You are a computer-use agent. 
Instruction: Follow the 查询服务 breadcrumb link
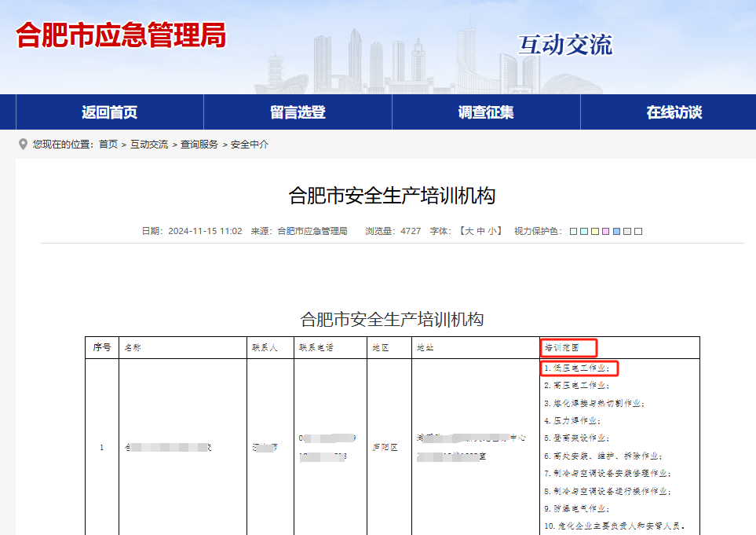point(199,145)
